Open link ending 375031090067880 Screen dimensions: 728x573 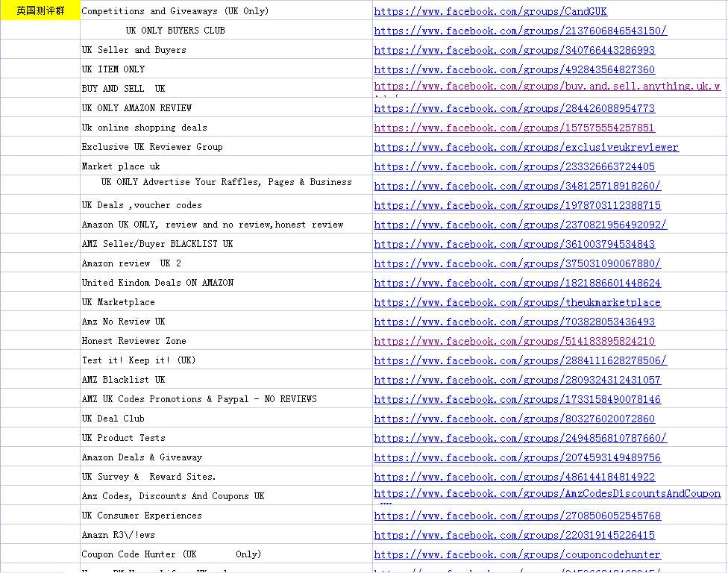[517, 264]
